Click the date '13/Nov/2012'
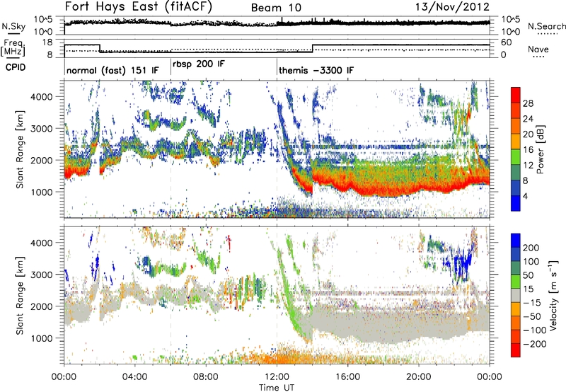This screenshot has width=566, height=392. click(x=452, y=7)
